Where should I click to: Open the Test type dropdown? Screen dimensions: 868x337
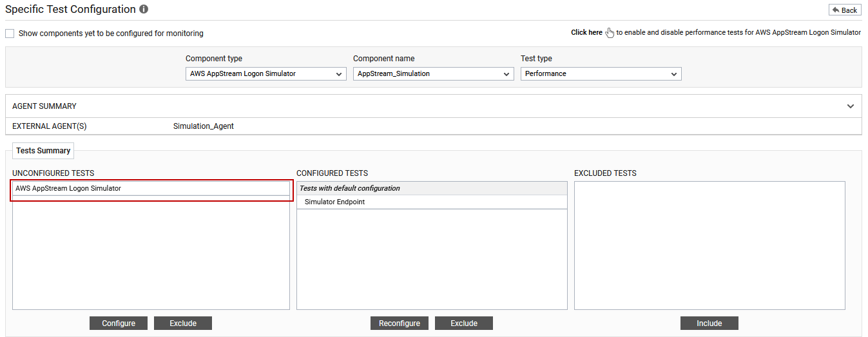(x=601, y=74)
